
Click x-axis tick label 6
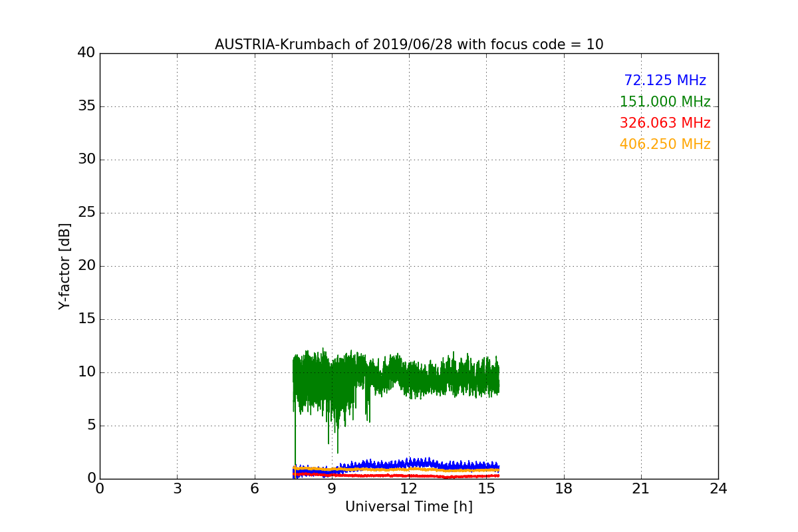(255, 489)
